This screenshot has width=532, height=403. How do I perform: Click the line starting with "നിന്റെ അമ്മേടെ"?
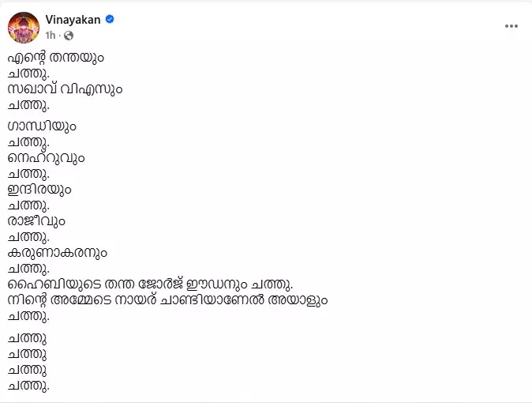pyautogui.click(x=167, y=300)
